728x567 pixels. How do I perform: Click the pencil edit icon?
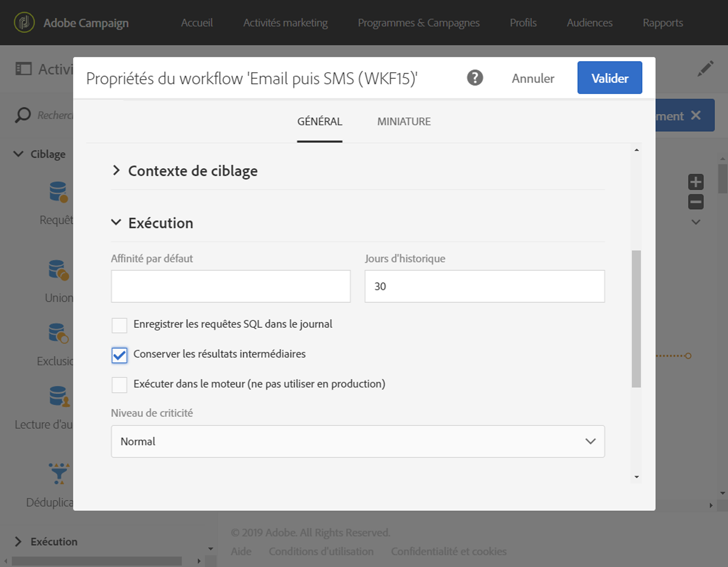coord(705,69)
